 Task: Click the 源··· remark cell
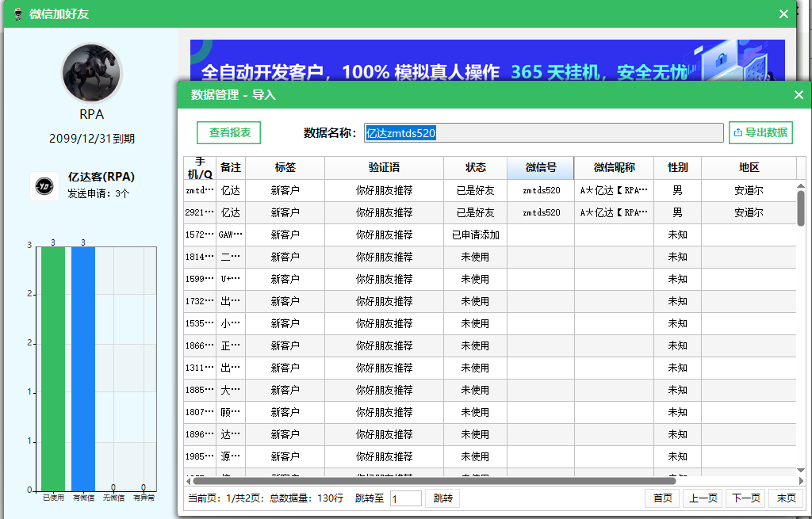click(x=231, y=457)
